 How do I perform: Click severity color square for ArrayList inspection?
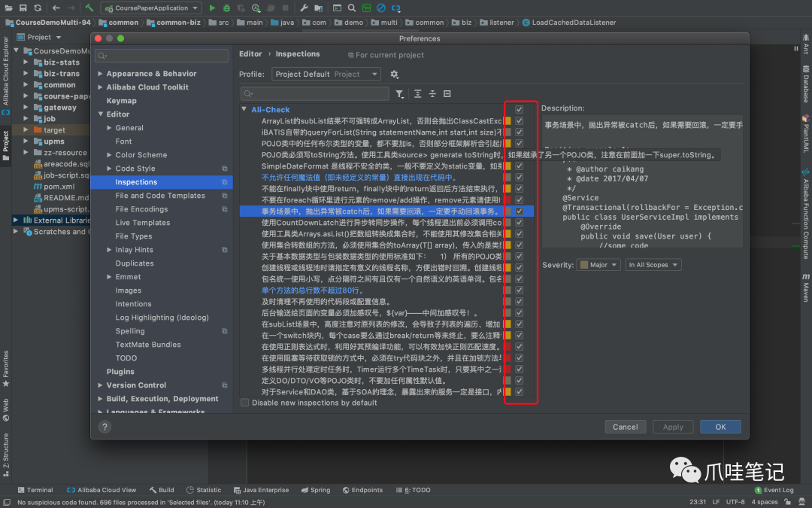click(x=508, y=120)
